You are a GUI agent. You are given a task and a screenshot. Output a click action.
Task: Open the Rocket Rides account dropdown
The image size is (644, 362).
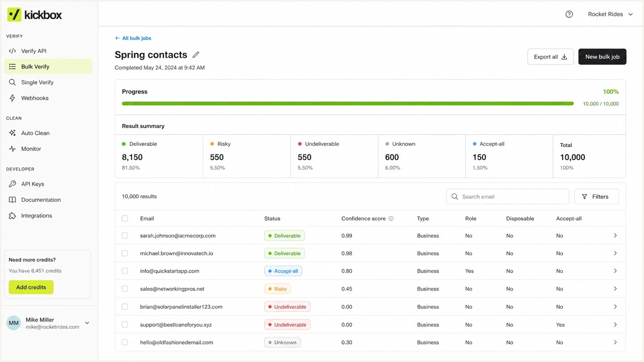point(610,14)
